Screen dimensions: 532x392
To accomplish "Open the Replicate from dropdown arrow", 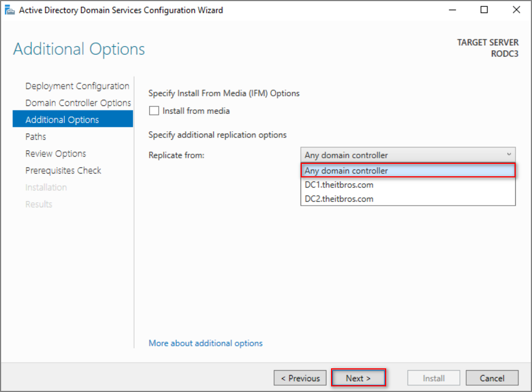I will (509, 154).
